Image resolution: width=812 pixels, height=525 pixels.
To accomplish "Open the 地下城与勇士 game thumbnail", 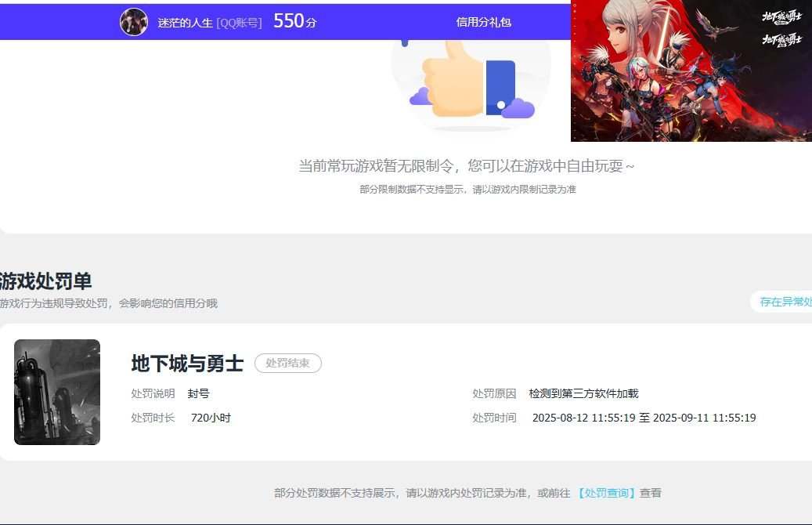I will coord(57,392).
